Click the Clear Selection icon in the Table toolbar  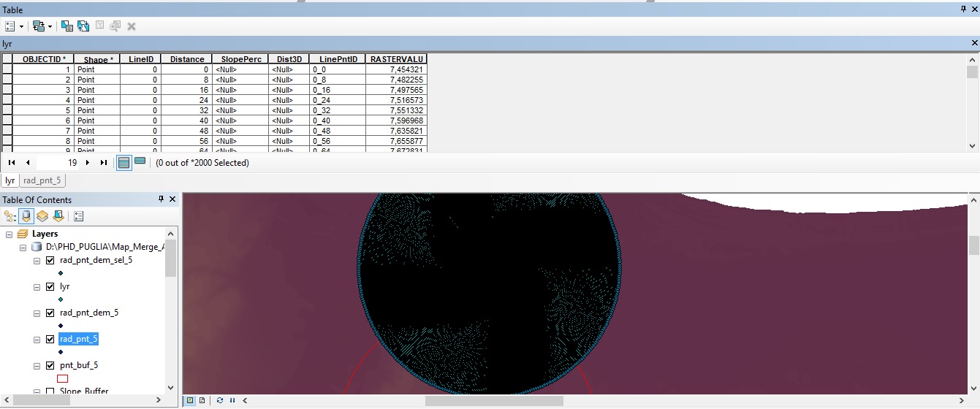[100, 26]
